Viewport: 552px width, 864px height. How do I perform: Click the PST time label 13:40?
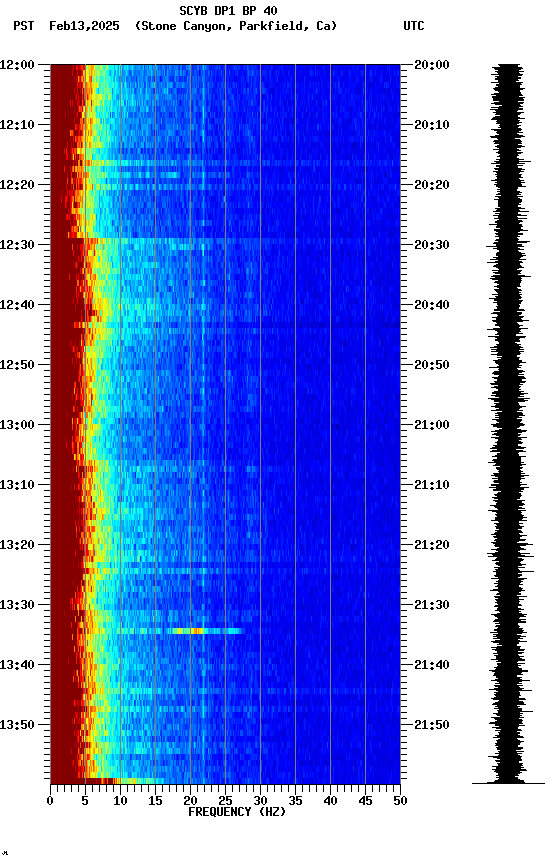click(x=17, y=666)
